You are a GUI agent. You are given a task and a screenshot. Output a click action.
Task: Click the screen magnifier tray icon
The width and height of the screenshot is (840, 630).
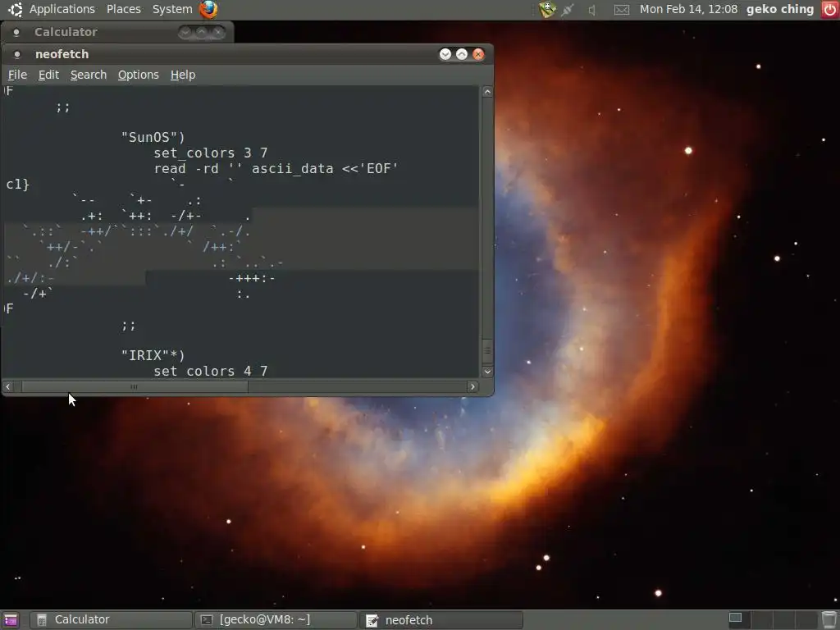click(x=547, y=9)
